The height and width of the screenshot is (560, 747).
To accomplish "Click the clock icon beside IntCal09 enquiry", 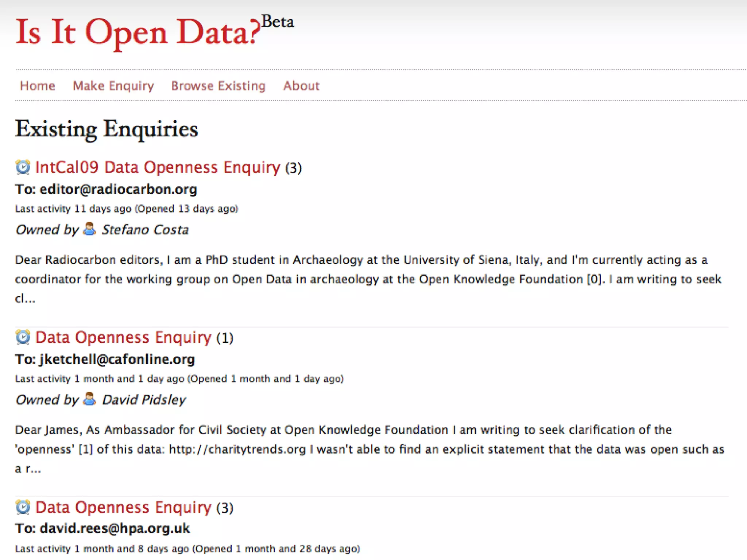I will click(23, 167).
